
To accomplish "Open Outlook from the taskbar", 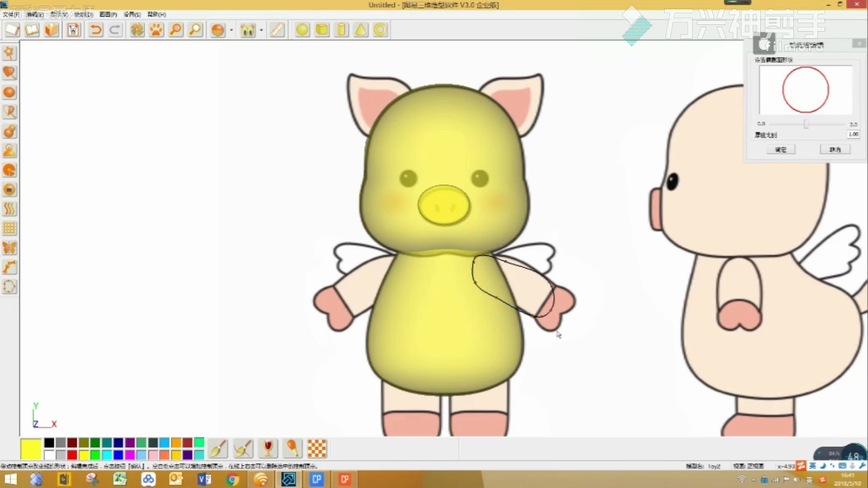I will (x=176, y=479).
